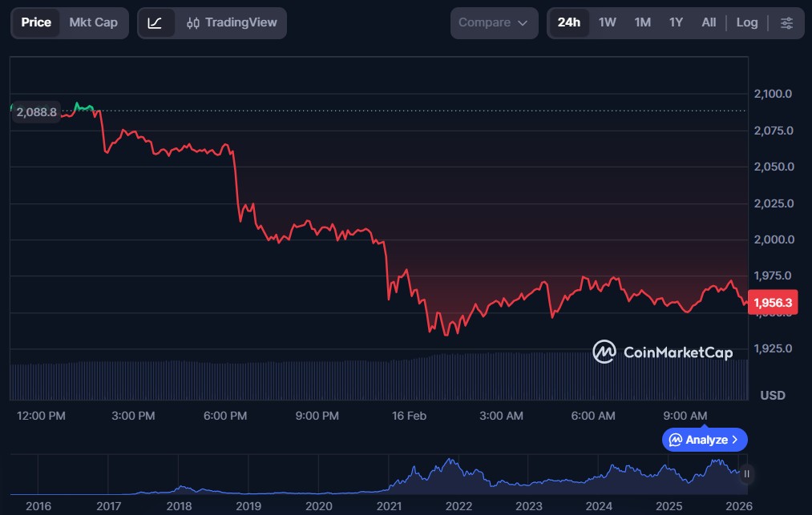Show the 1Y time range
Screen dimensions: 812x515
pyautogui.click(x=676, y=22)
